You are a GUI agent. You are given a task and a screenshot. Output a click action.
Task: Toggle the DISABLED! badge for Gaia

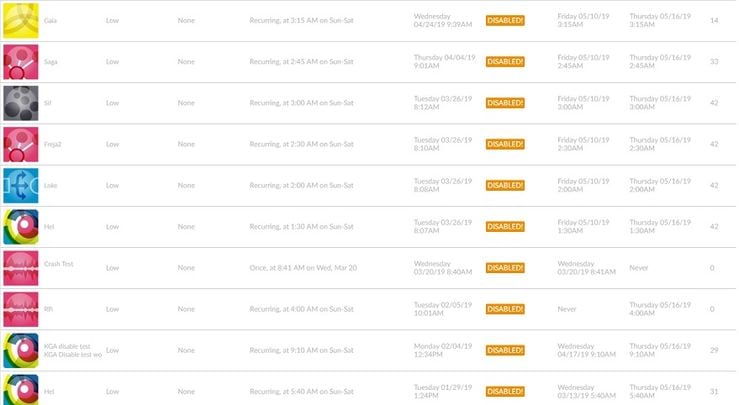coord(505,20)
